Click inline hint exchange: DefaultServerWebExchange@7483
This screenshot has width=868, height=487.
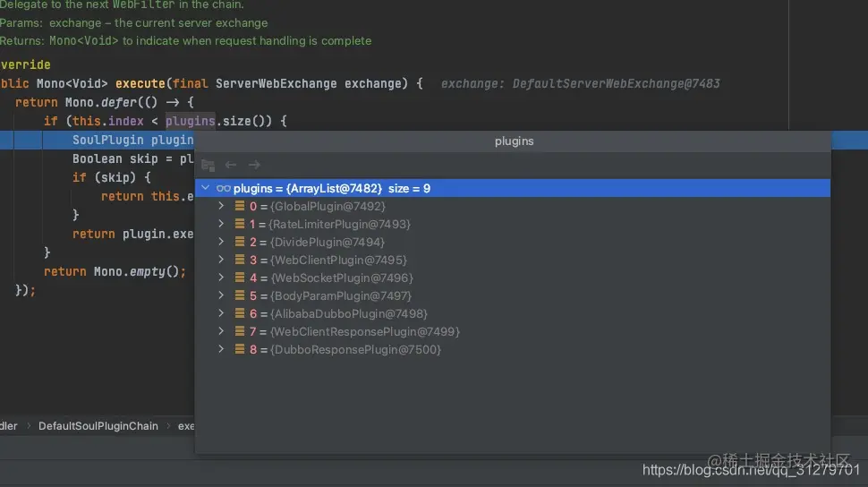pos(580,83)
